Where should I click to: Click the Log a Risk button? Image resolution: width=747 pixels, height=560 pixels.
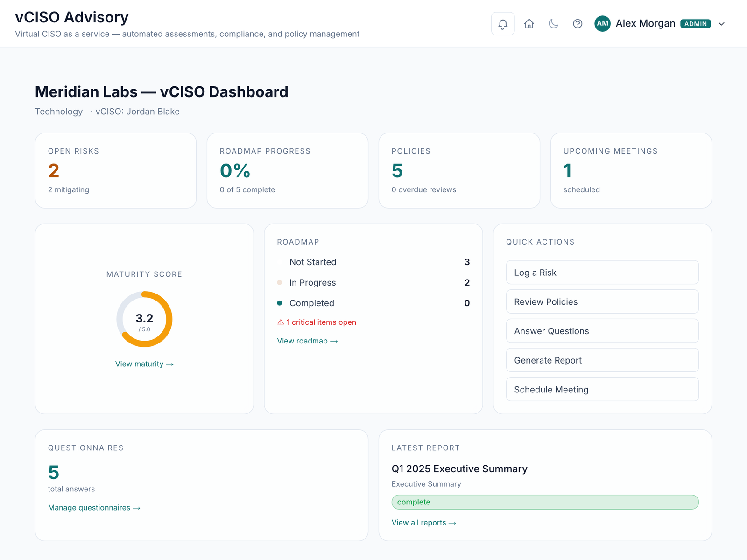point(602,273)
